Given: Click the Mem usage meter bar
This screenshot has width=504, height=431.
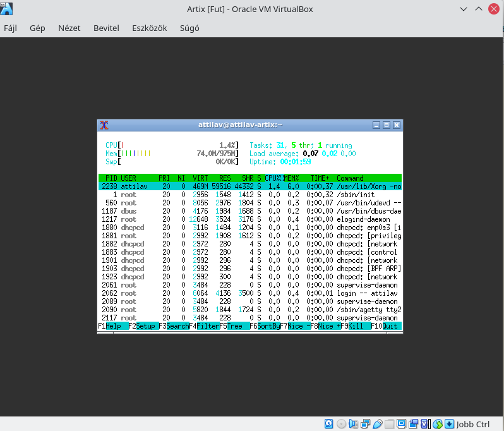Looking at the screenshot, I should point(172,154).
